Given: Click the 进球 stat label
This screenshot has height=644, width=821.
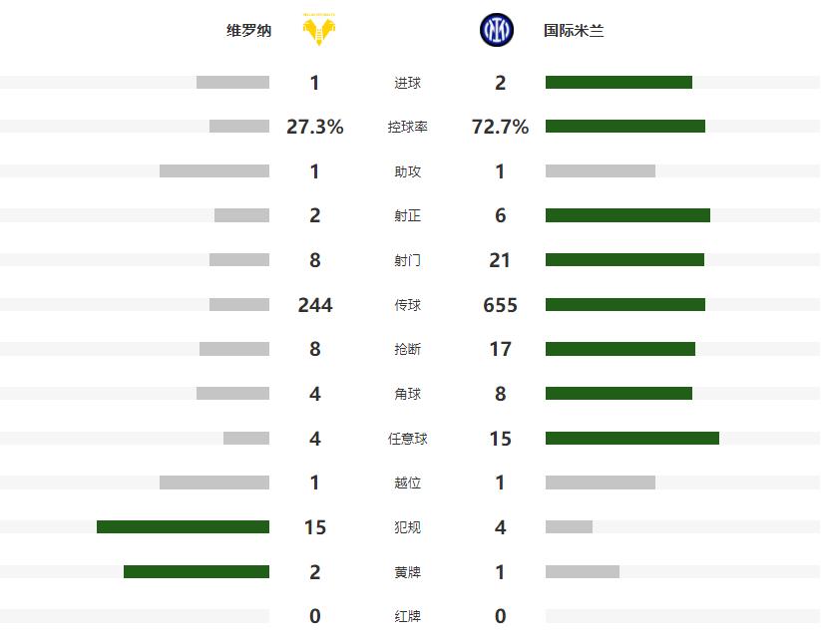Looking at the screenshot, I should (x=407, y=84).
